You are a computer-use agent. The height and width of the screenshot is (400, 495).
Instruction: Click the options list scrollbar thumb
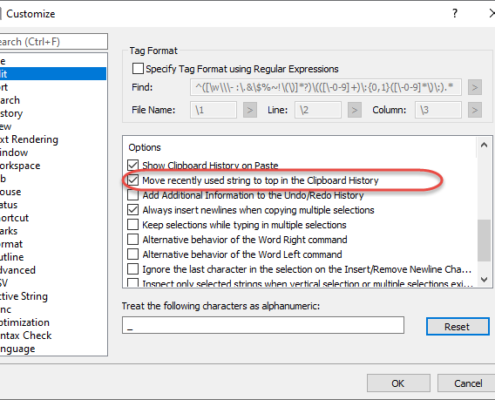click(x=484, y=240)
